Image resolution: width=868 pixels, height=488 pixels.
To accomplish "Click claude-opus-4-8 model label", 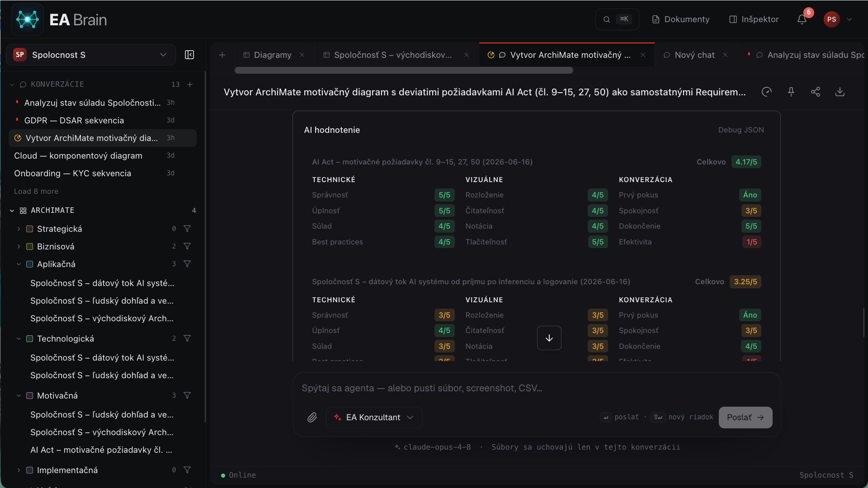I will coord(433,447).
